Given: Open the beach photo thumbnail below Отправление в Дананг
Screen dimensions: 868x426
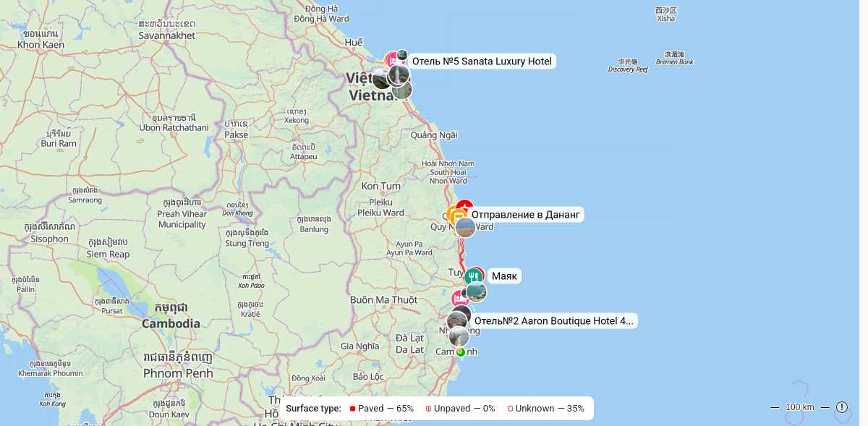Looking at the screenshot, I should tap(466, 227).
